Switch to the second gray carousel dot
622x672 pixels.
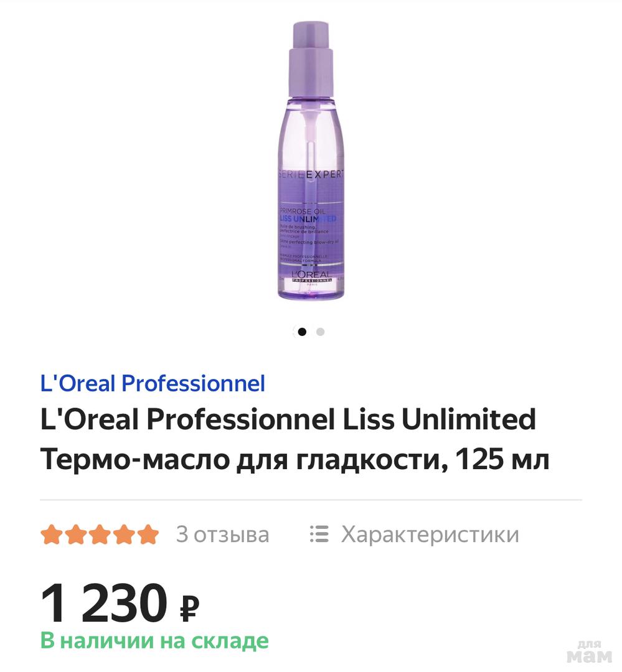point(320,332)
